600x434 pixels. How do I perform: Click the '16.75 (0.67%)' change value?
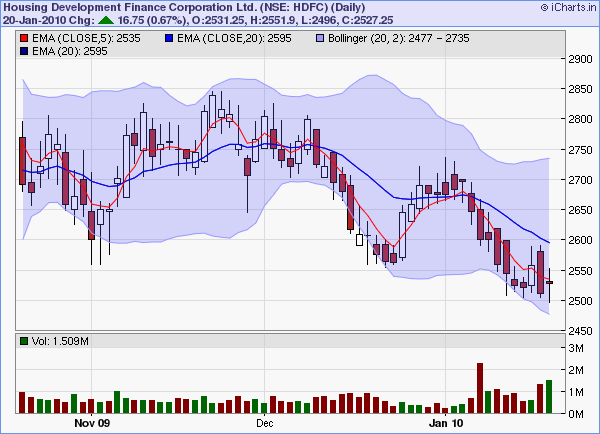click(x=152, y=20)
